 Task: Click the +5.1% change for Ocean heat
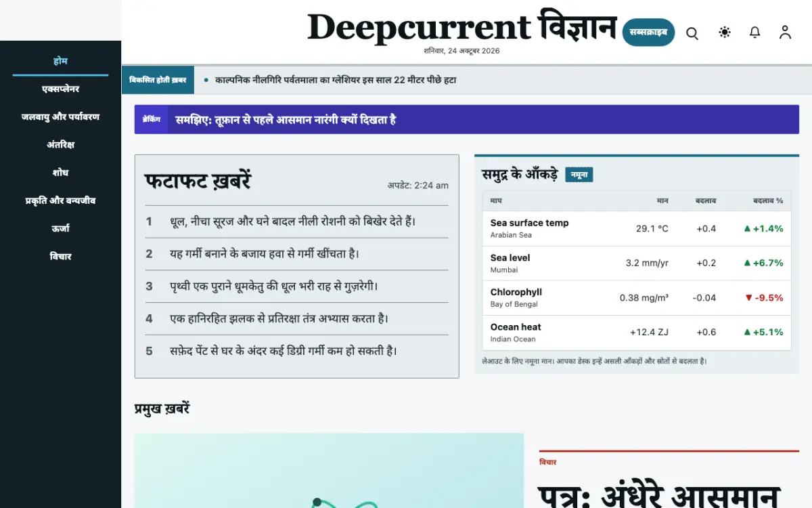pos(763,332)
